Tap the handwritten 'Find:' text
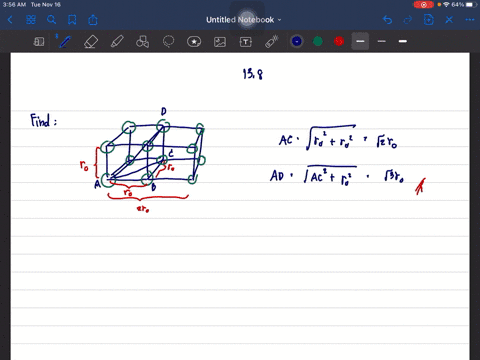This screenshot has height=360, width=480. [x=44, y=120]
